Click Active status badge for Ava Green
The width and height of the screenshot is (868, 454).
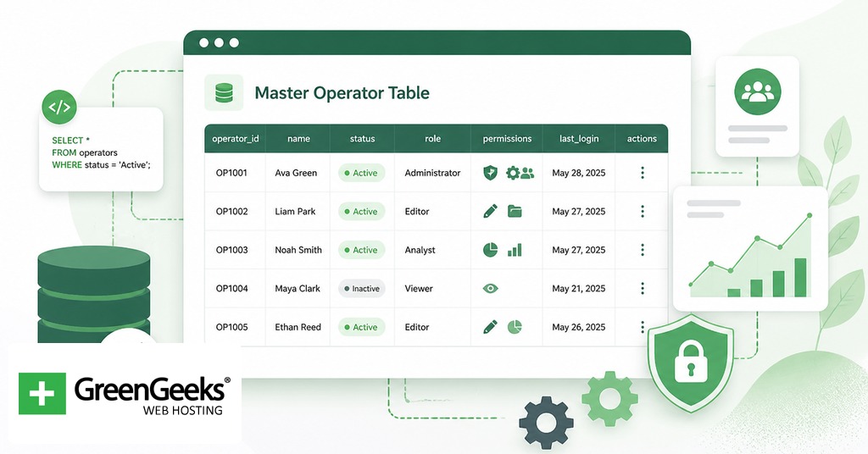[361, 173]
